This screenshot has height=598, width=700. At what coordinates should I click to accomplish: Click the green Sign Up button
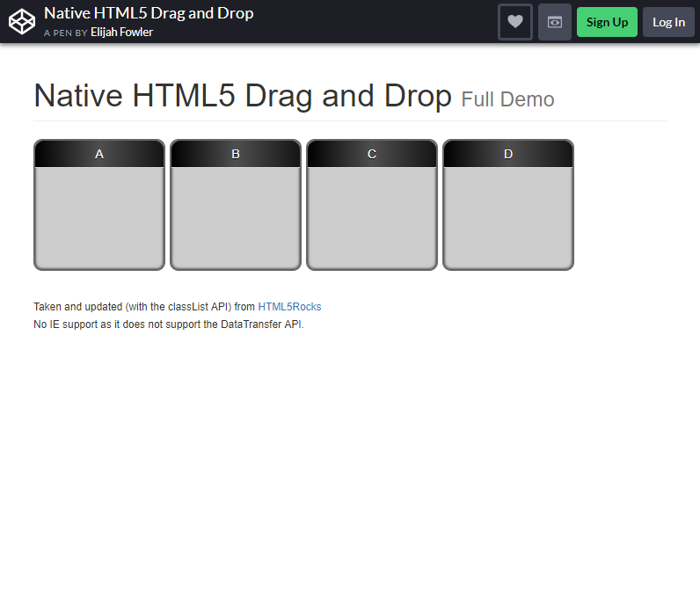[607, 22]
